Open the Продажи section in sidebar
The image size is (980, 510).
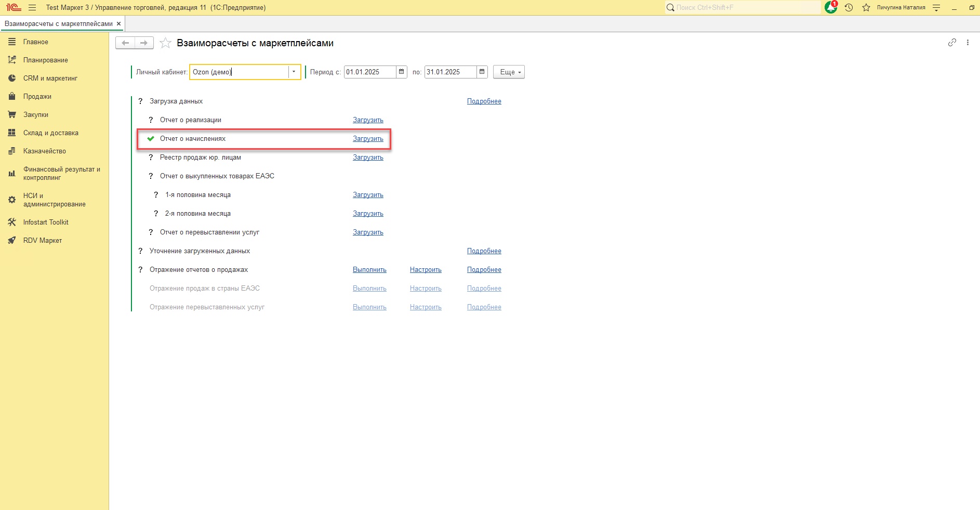(37, 97)
